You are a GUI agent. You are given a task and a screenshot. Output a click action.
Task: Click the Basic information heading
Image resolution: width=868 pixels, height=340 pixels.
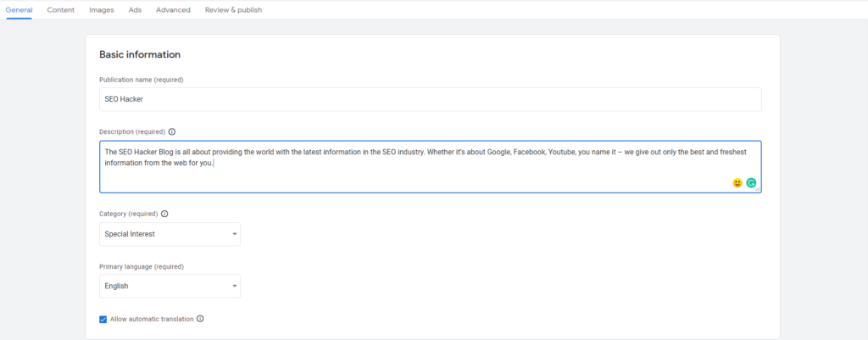(x=140, y=55)
